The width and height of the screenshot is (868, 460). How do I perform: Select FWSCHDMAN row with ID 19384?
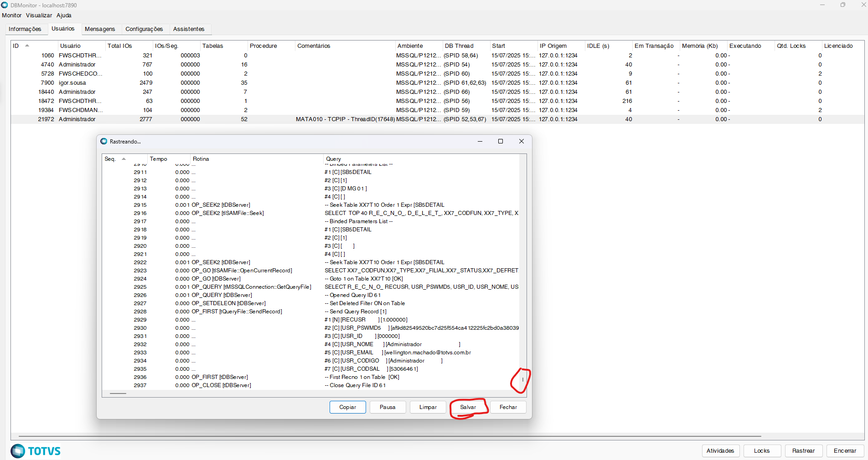pos(438,110)
